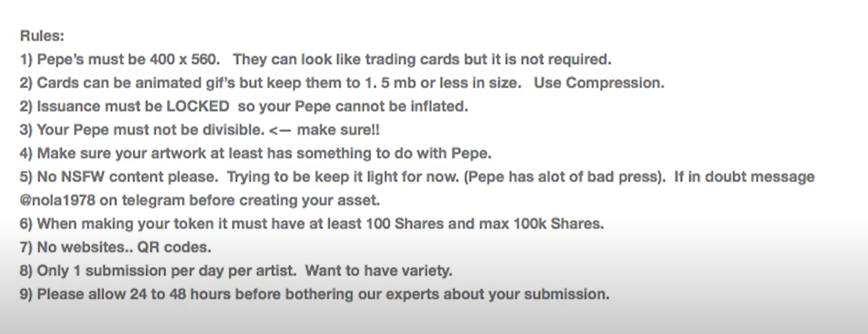Click "Only 1 submission per day" text
The height and width of the screenshot is (334, 868).
tap(127, 271)
